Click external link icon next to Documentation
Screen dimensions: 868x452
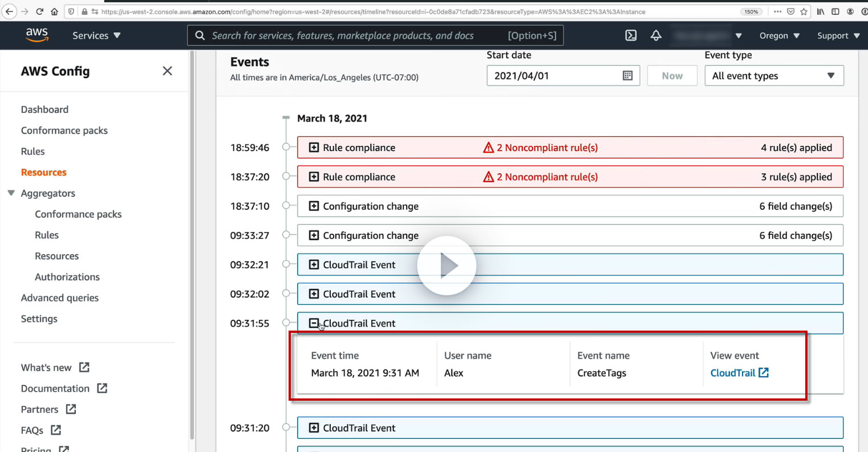[102, 388]
